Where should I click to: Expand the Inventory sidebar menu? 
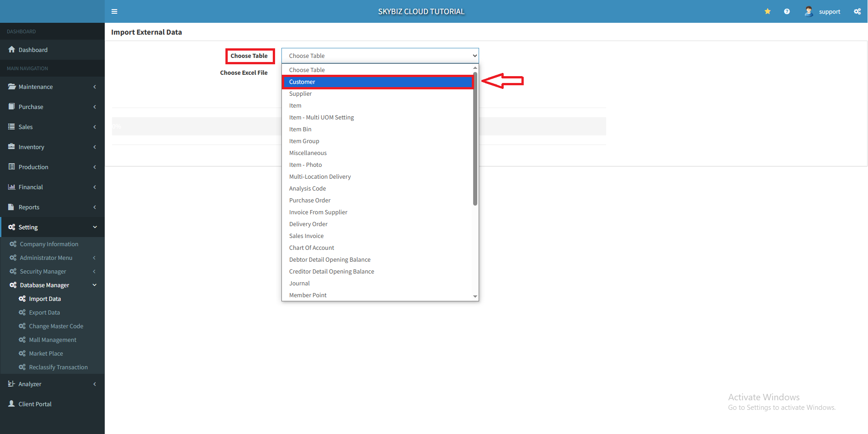(x=52, y=147)
